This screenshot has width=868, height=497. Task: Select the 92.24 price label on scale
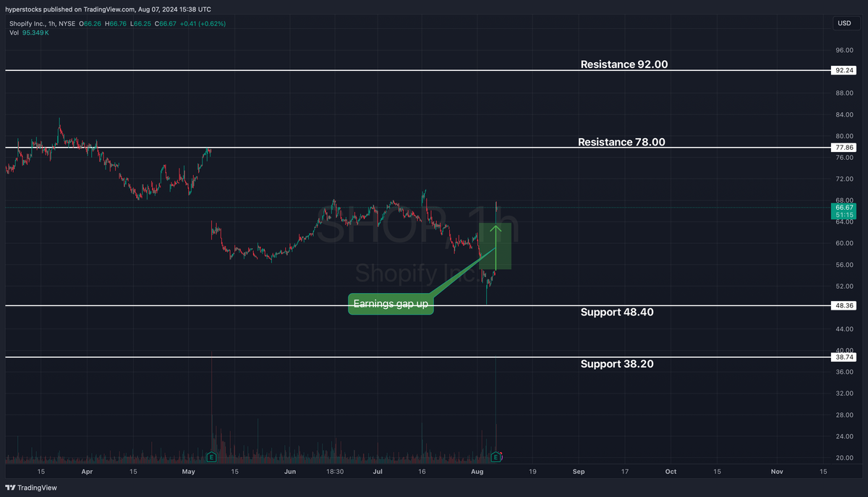pos(845,70)
